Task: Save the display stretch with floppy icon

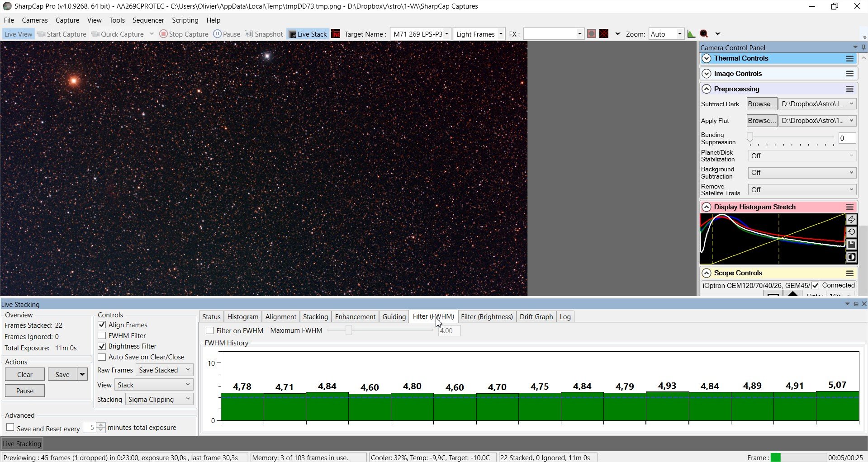Action: [851, 245]
